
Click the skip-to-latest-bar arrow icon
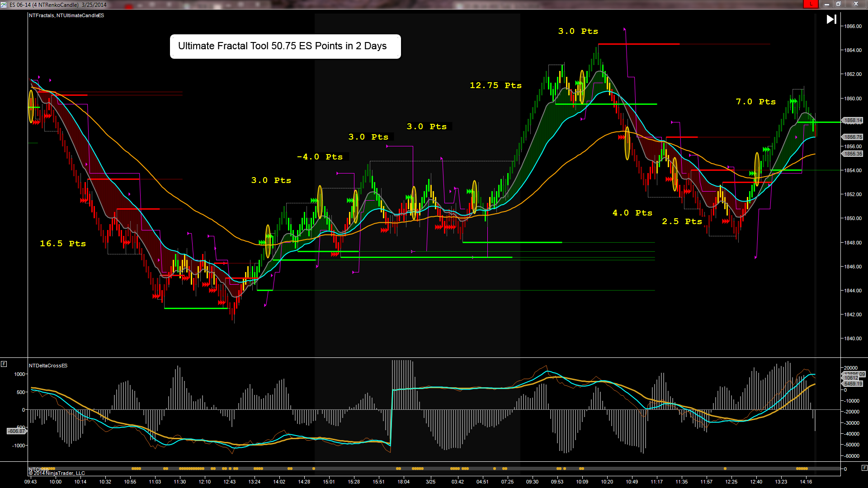coord(831,19)
